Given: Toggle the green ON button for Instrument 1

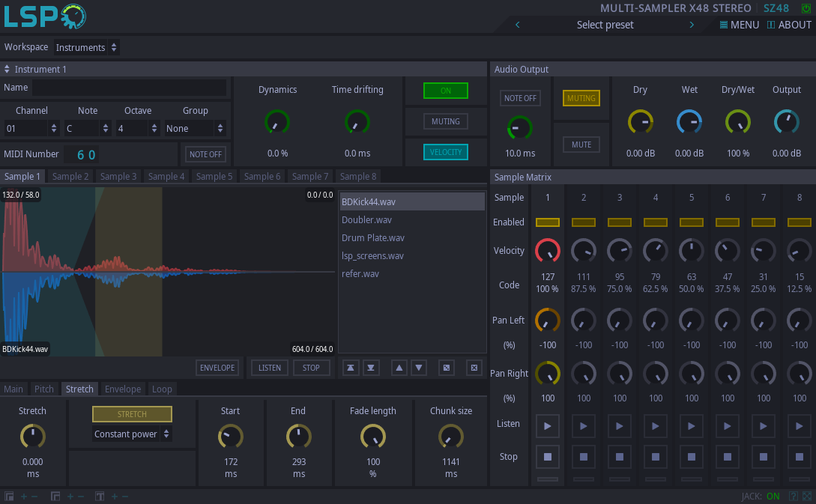Looking at the screenshot, I should 446,91.
